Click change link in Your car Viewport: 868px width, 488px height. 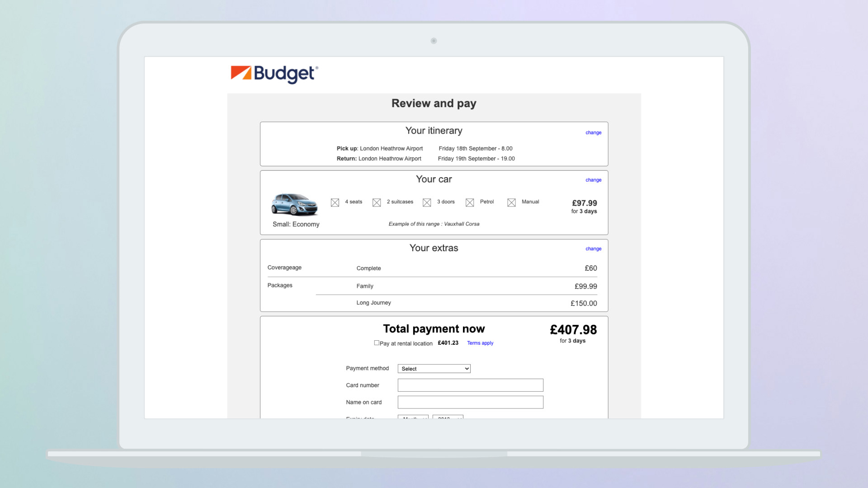coord(593,180)
